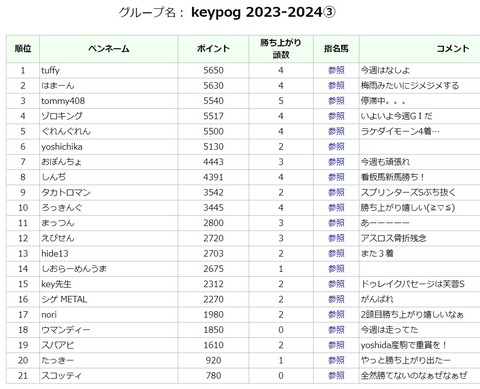Select pen name しおらーめんうま
480x389 pixels.
click(74, 269)
